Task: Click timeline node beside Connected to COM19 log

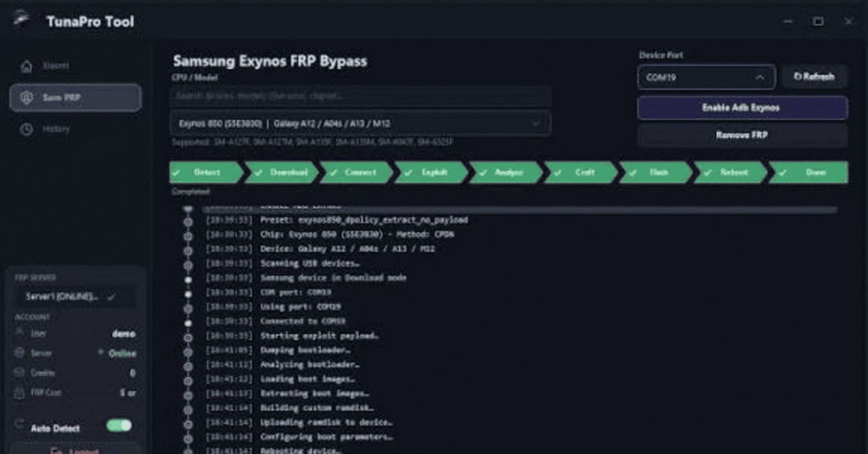Action: (188, 323)
